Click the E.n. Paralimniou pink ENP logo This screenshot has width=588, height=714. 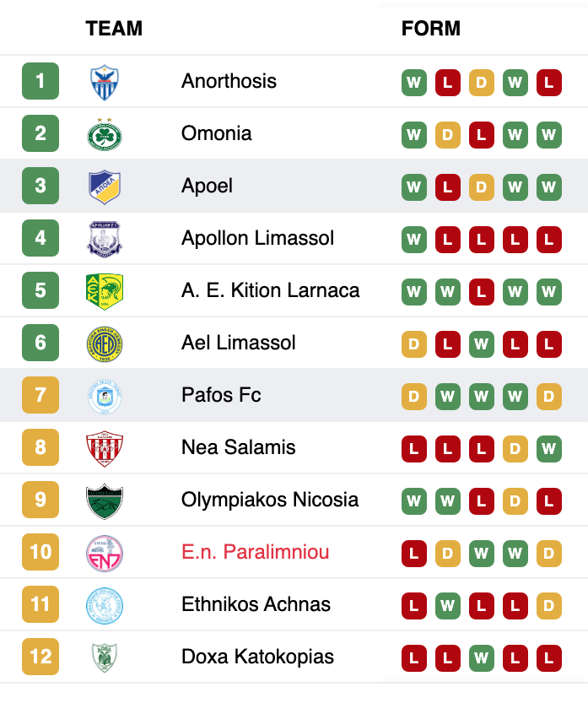(x=105, y=554)
